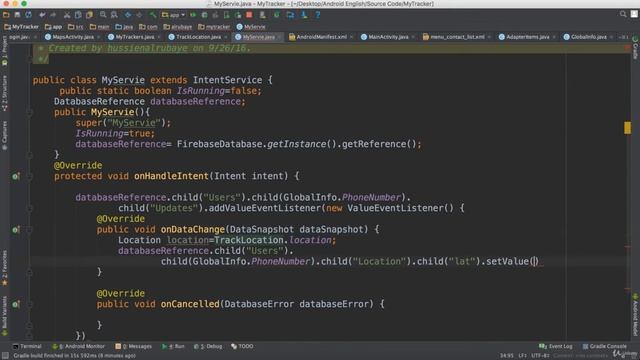Click the green Run app icon

(193, 15)
